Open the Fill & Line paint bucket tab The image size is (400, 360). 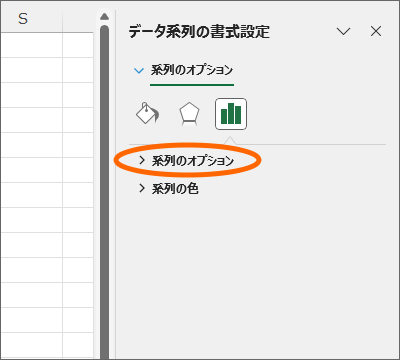pyautogui.click(x=147, y=114)
